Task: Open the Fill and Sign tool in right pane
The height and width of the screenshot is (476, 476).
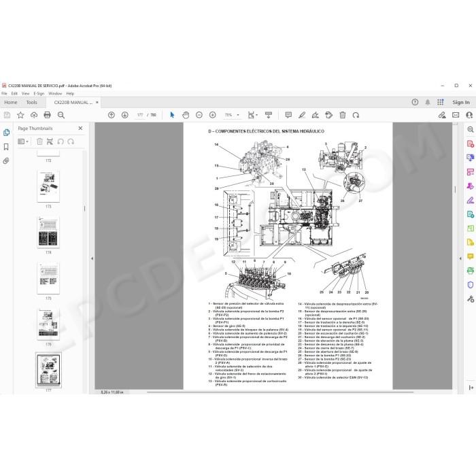Action: [471, 200]
